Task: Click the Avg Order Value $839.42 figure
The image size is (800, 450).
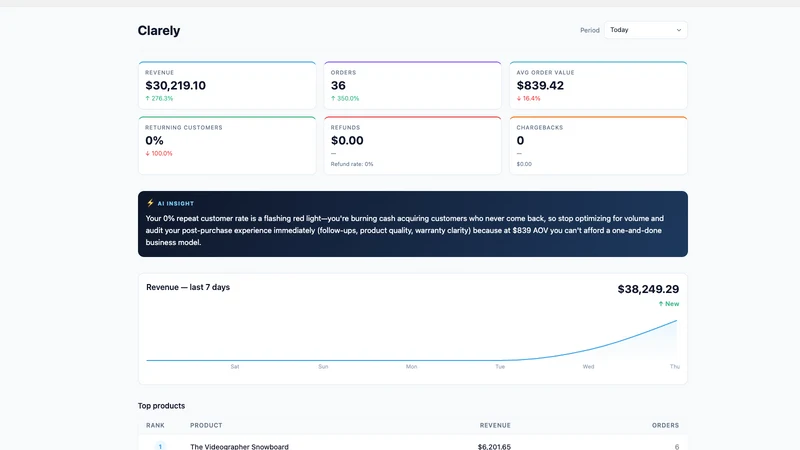Action: point(540,86)
